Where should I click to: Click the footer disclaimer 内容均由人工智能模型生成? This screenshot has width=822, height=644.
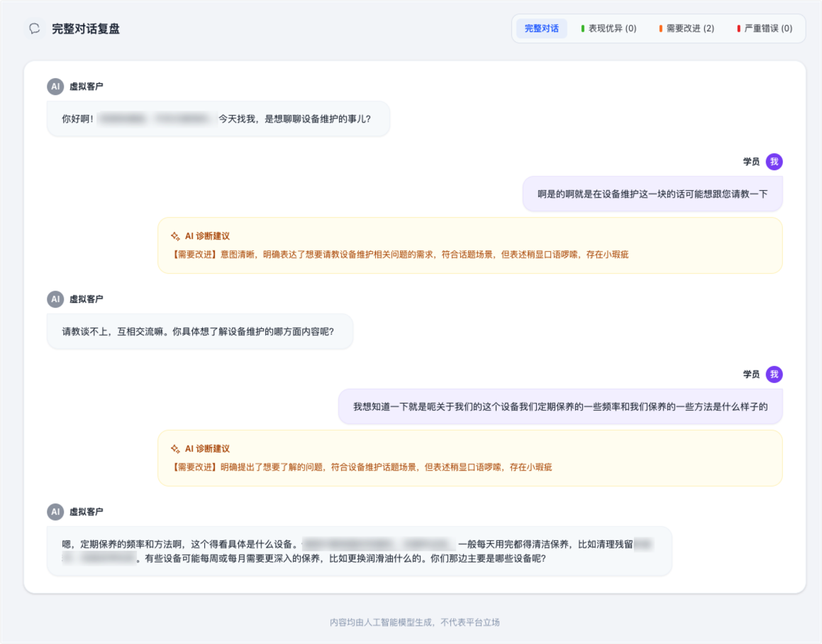tap(415, 623)
